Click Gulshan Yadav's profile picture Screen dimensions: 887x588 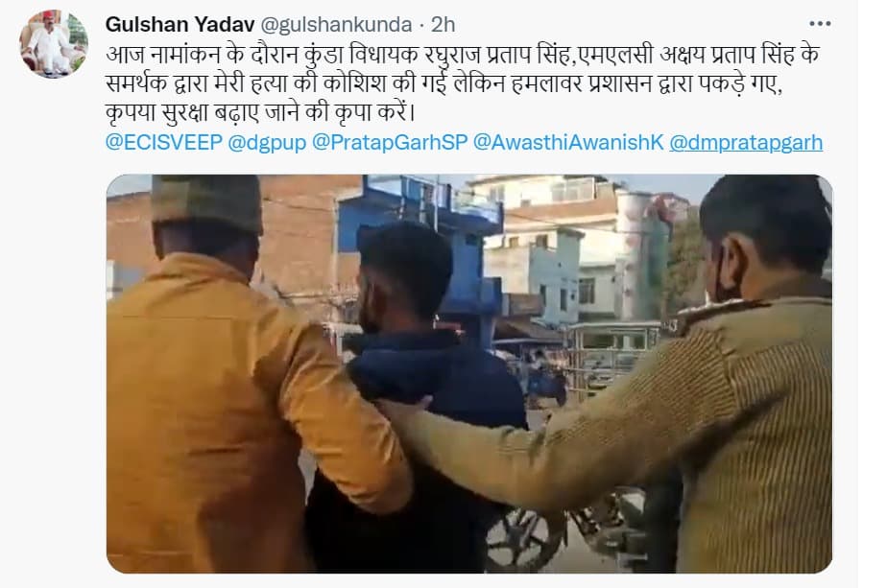[x=54, y=43]
